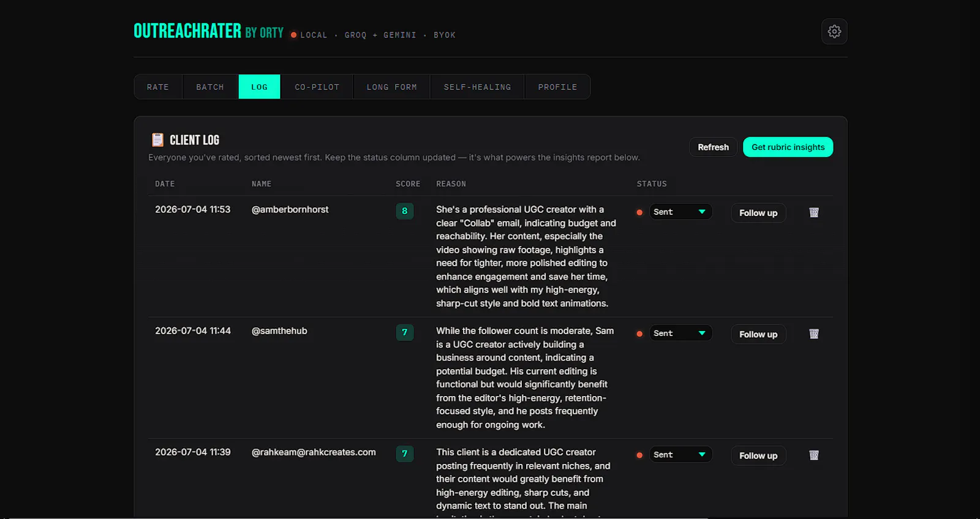Click the clipboard icon beside Client Log
The image size is (980, 519).
pyautogui.click(x=157, y=140)
